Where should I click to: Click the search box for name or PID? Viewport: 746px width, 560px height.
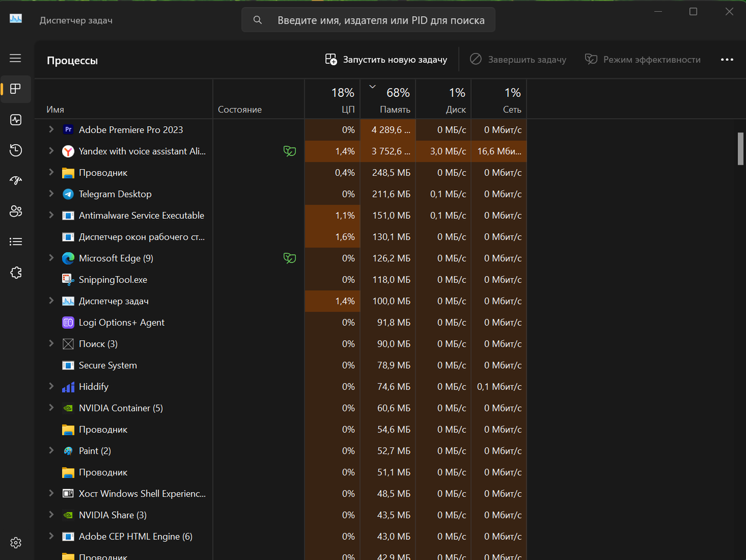[x=369, y=20]
